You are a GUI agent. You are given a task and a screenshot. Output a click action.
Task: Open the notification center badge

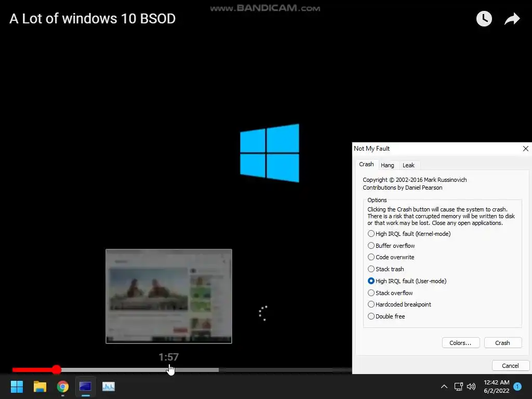click(517, 387)
